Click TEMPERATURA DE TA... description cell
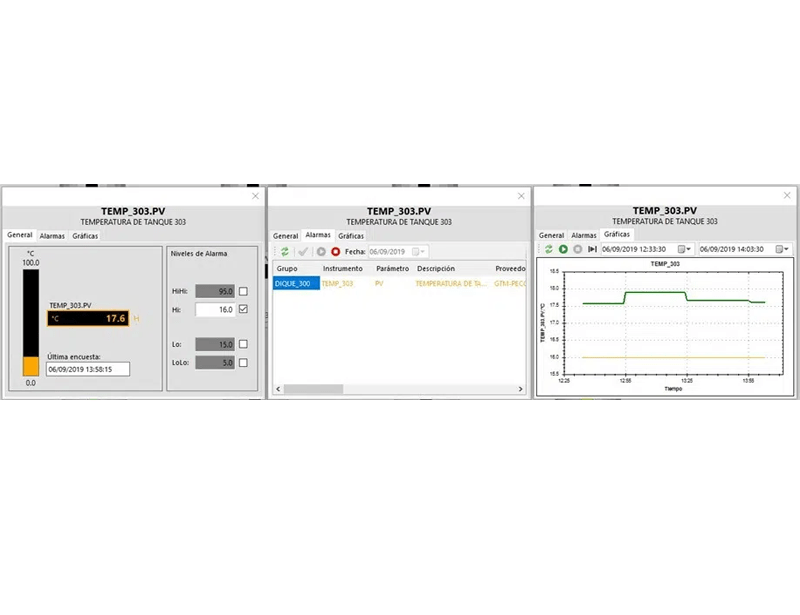 coord(451,283)
